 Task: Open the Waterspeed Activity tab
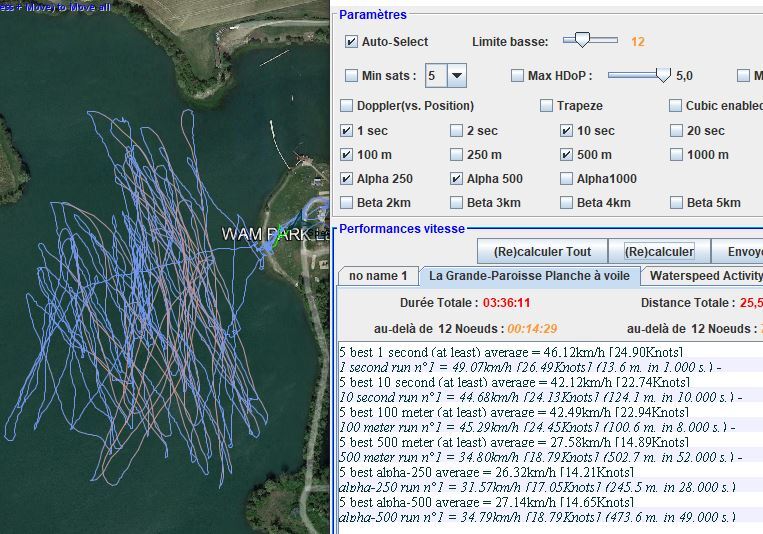tap(705, 276)
